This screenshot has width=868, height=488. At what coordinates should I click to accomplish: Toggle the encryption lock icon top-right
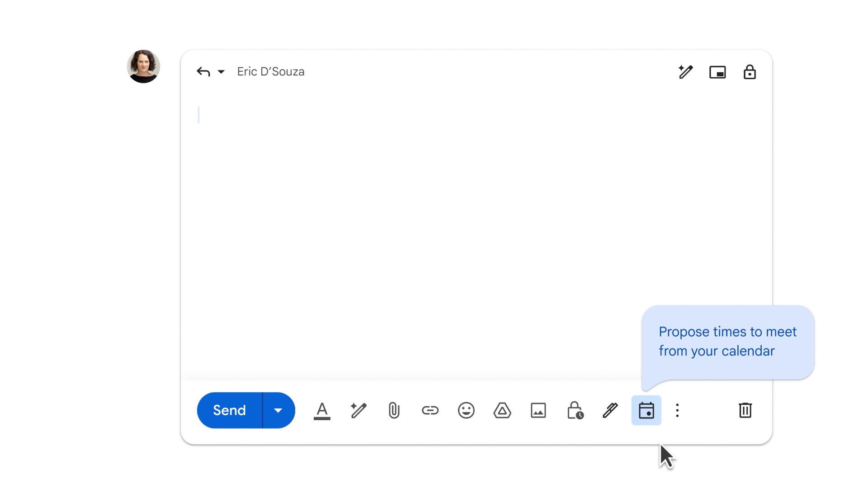click(x=750, y=72)
